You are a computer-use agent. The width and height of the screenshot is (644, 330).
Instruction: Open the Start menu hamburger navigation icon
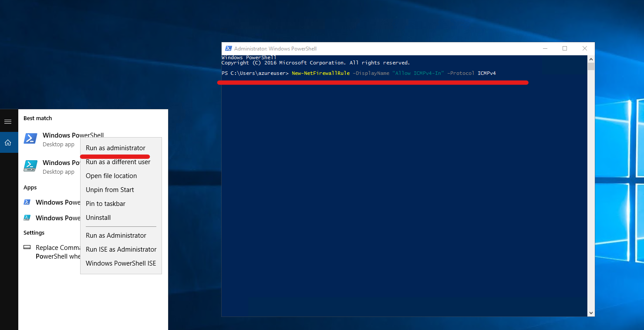[x=7, y=121]
